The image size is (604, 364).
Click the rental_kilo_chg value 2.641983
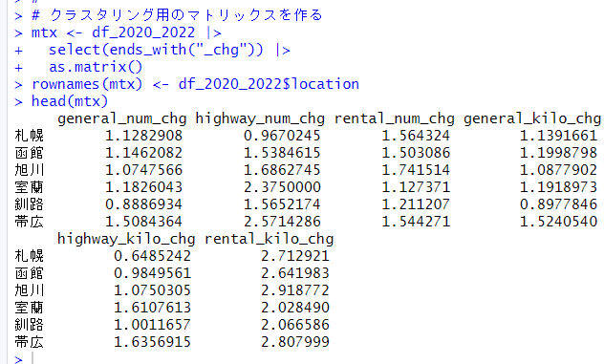click(295, 273)
